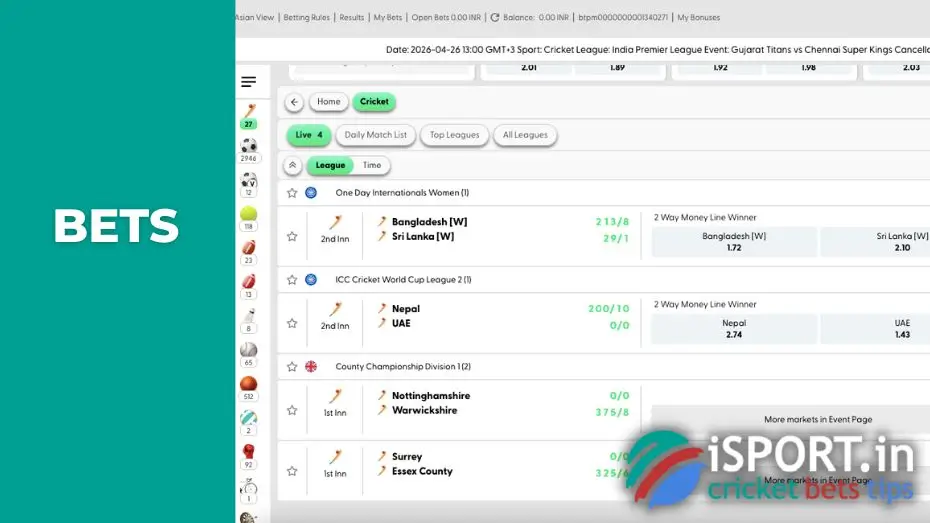This screenshot has height=523, width=930.
Task: Open Betting Rules link in top bar
Action: pyautogui.click(x=306, y=17)
